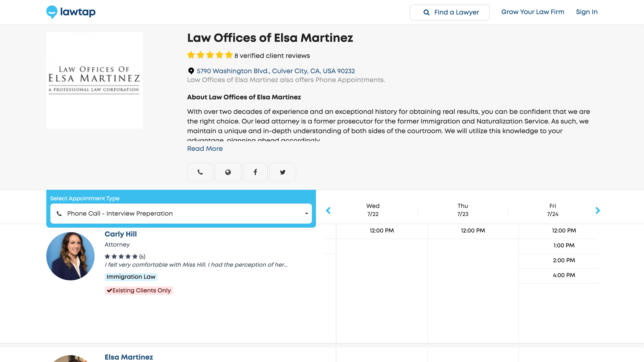The image size is (644, 362).
Task: Go to next dates with right chevron
Action: (x=598, y=210)
